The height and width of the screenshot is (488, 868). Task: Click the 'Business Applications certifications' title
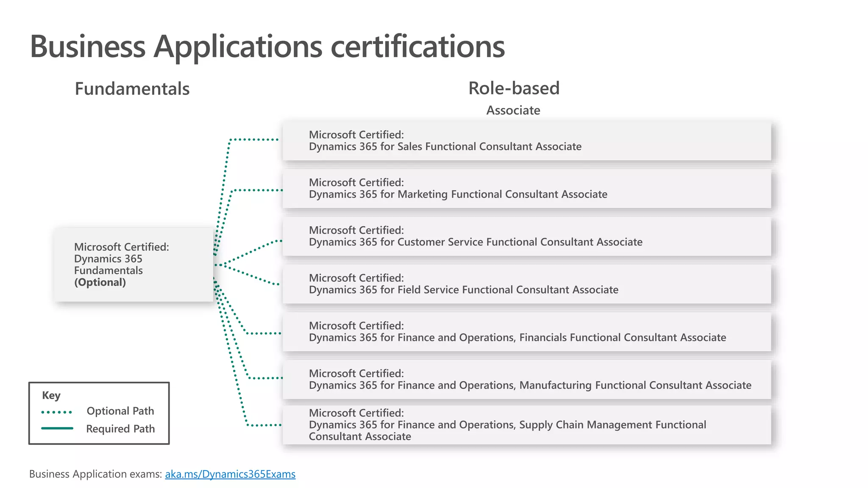point(267,47)
